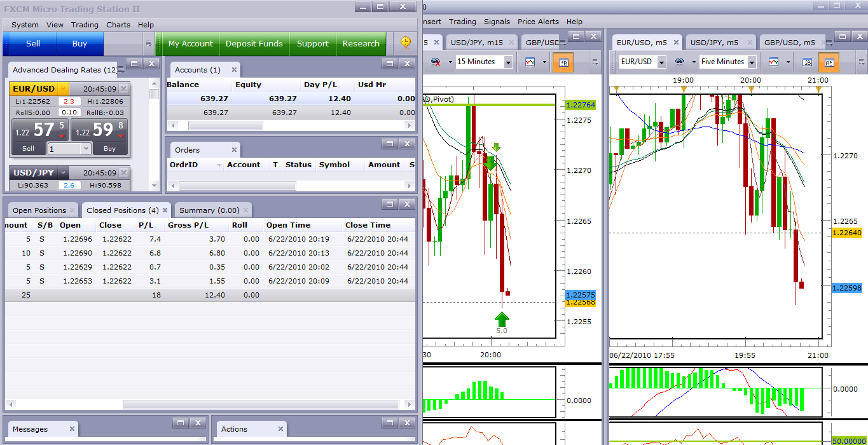Image resolution: width=868 pixels, height=445 pixels.
Task: Click EUR/USD Sell price 1.22 57 5
Action: [x=39, y=130]
